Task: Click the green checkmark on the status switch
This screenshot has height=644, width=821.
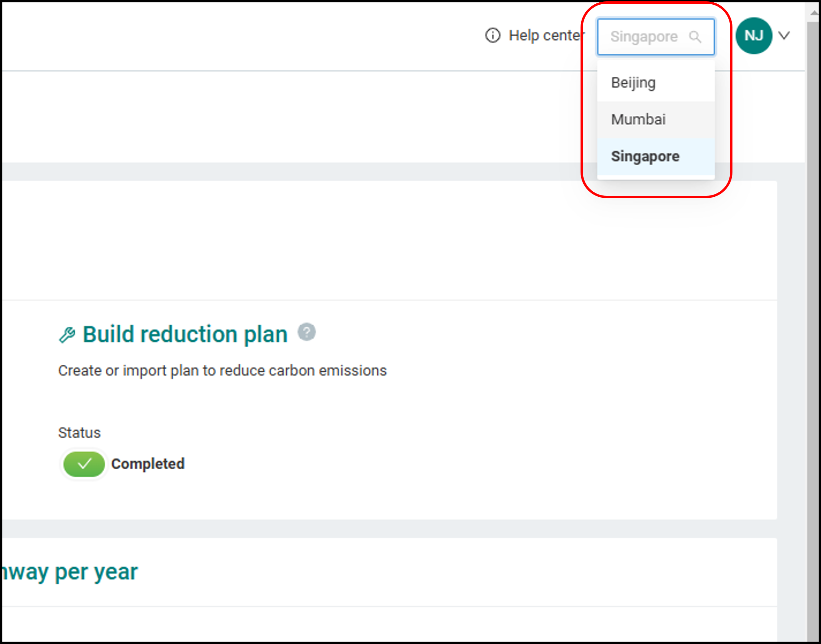Action: pos(85,464)
